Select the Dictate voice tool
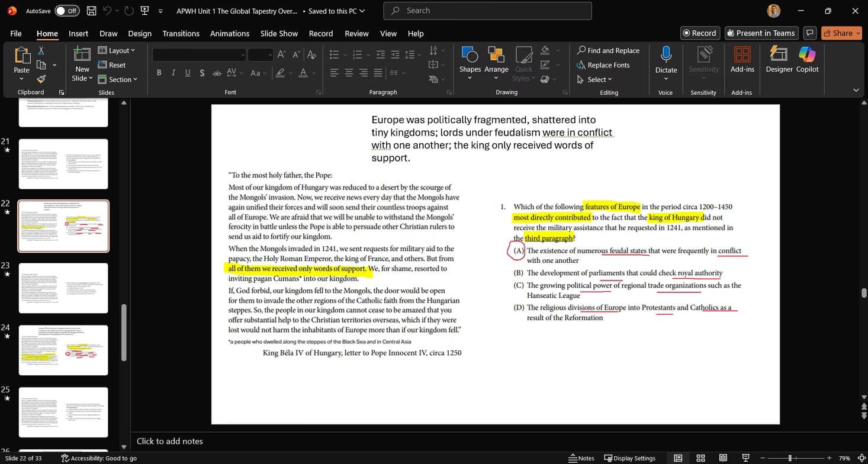This screenshot has height=464, width=868. tap(666, 61)
